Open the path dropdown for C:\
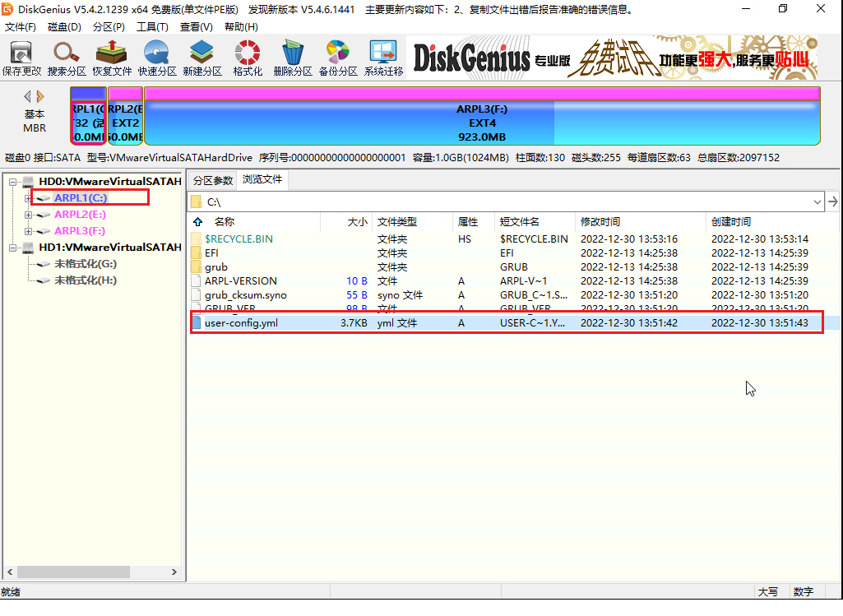This screenshot has height=616, width=843. pyautogui.click(x=818, y=202)
